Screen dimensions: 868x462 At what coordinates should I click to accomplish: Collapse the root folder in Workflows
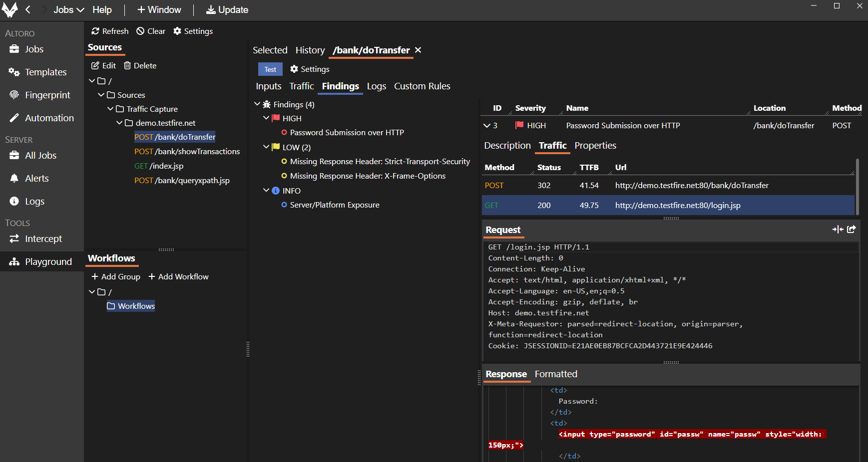tap(92, 292)
